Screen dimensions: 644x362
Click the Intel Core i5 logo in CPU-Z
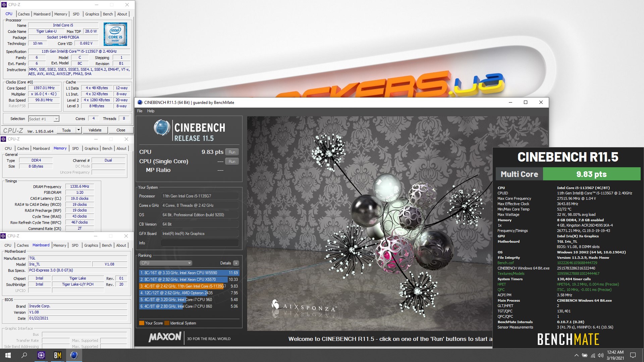coord(115,34)
